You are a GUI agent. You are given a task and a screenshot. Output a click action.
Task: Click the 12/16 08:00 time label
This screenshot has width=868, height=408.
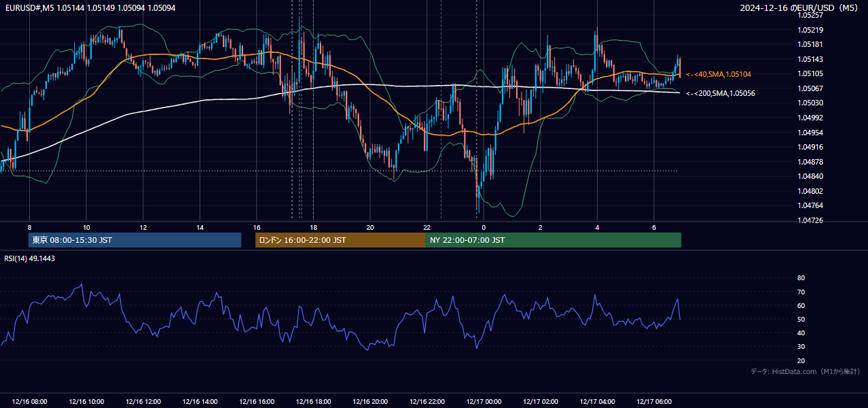[x=29, y=402]
